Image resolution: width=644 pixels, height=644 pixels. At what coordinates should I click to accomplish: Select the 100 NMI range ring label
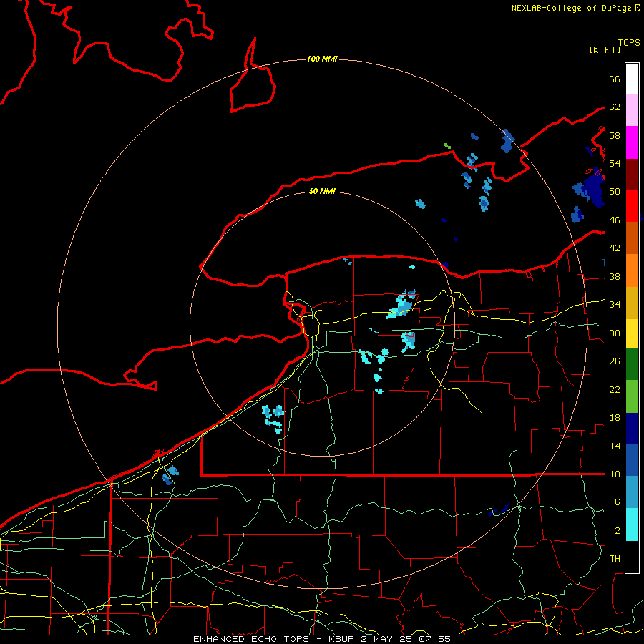click(x=322, y=59)
